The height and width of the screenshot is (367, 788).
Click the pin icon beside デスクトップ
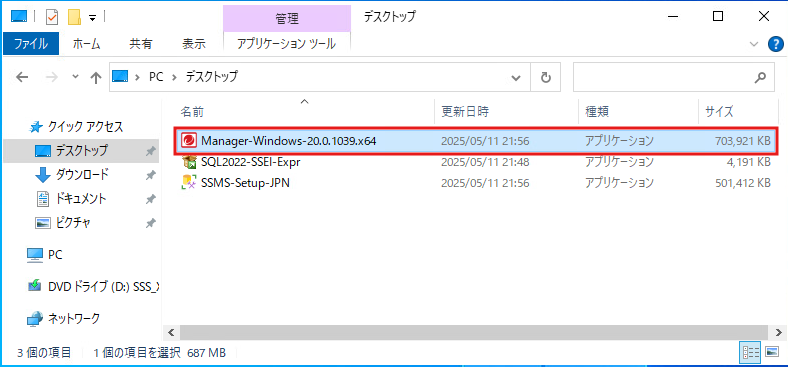pyautogui.click(x=150, y=151)
